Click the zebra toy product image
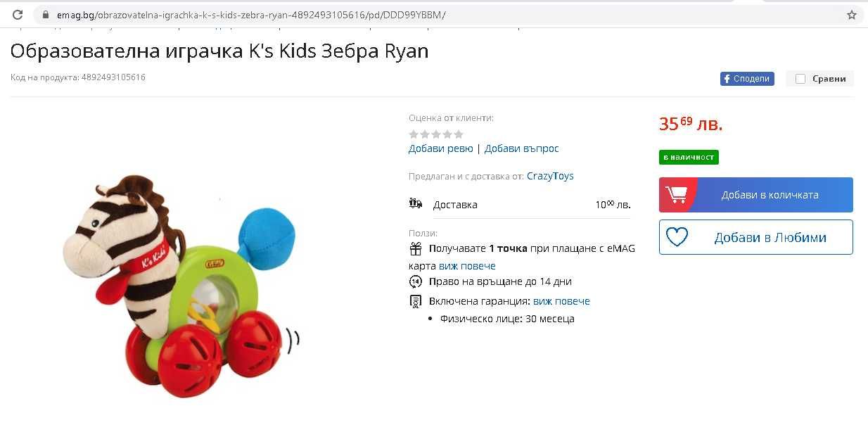Viewport: 868px width, 432px height. (x=179, y=285)
